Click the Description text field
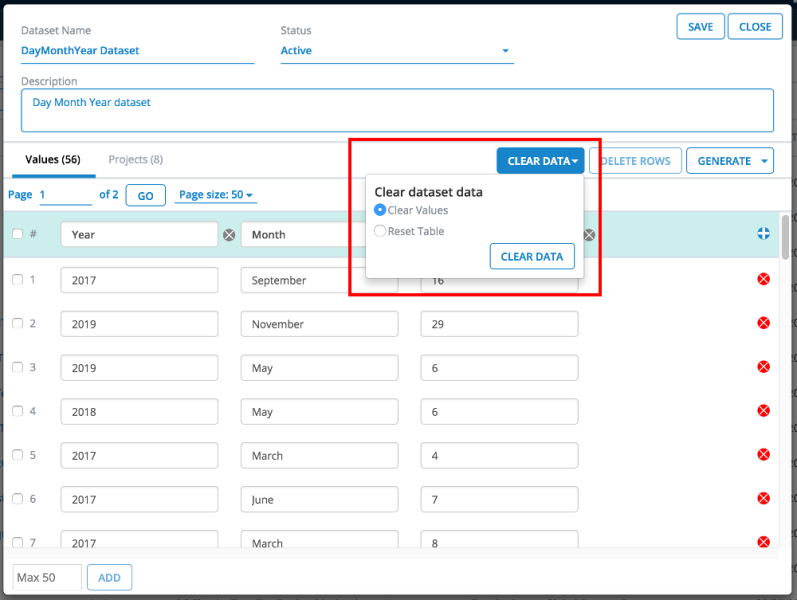Screen dimensions: 797x600 point(397,110)
